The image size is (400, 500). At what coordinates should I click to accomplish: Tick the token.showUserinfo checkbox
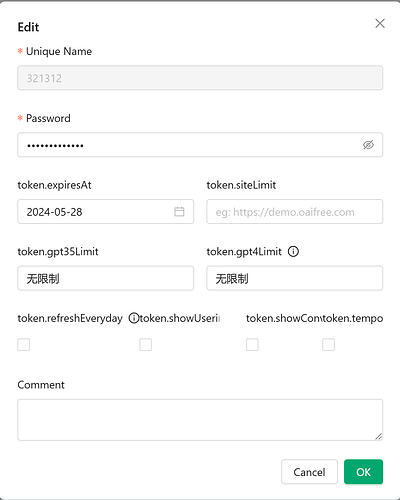(x=145, y=344)
